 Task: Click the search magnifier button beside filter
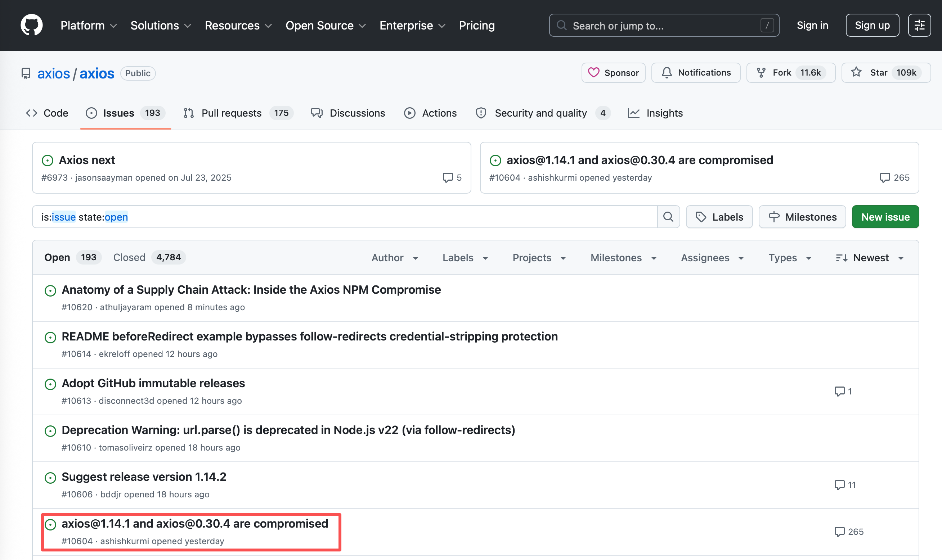[668, 217]
